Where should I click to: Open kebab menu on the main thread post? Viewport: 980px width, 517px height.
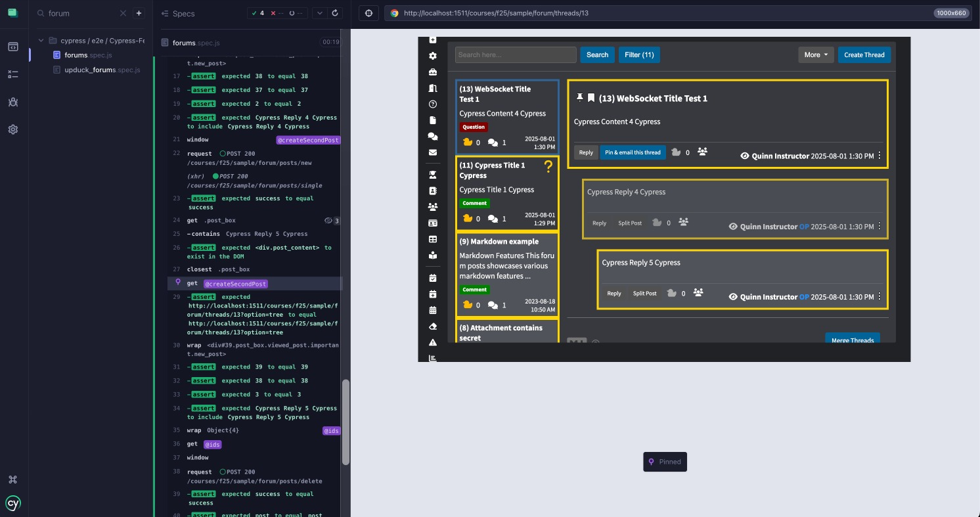click(880, 156)
